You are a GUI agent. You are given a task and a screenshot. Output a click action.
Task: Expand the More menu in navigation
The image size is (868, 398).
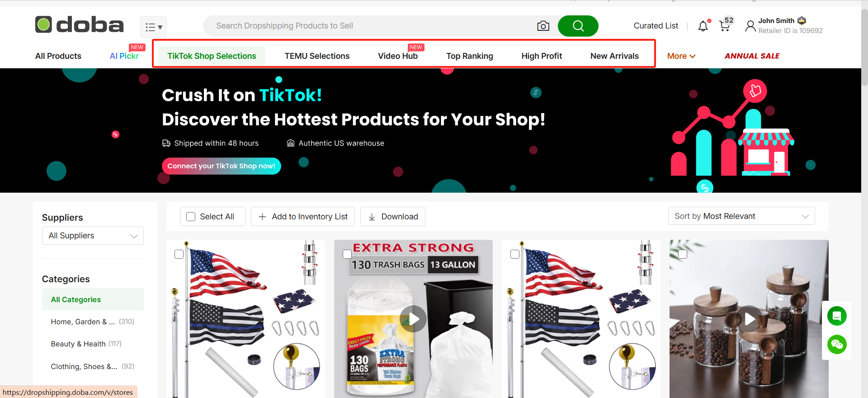pos(681,56)
